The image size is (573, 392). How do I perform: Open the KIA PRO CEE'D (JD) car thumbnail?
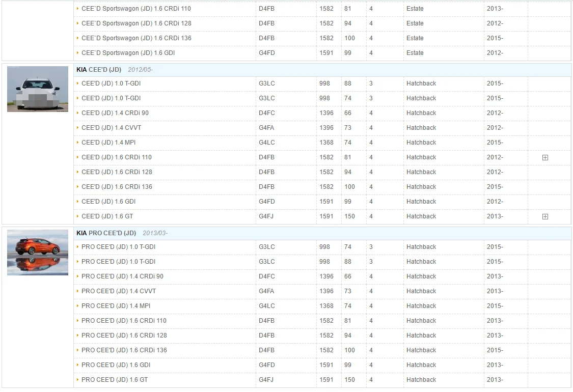38,253
